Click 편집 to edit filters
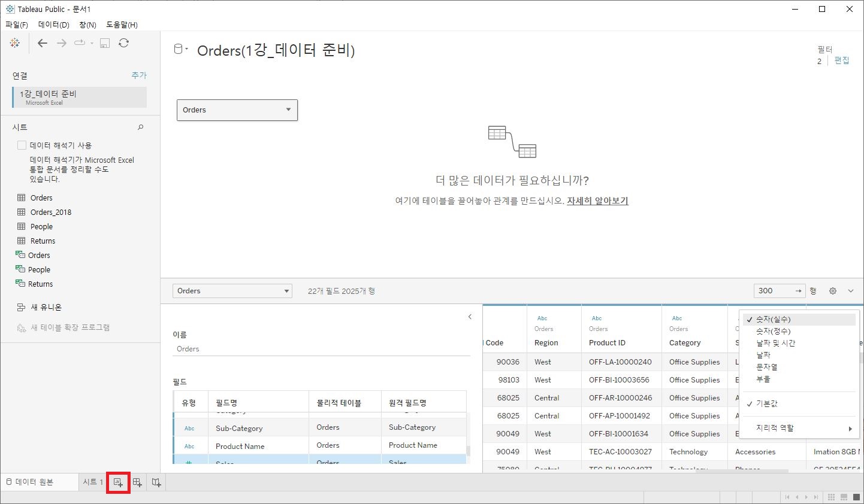The width and height of the screenshot is (864, 504). pyautogui.click(x=842, y=60)
